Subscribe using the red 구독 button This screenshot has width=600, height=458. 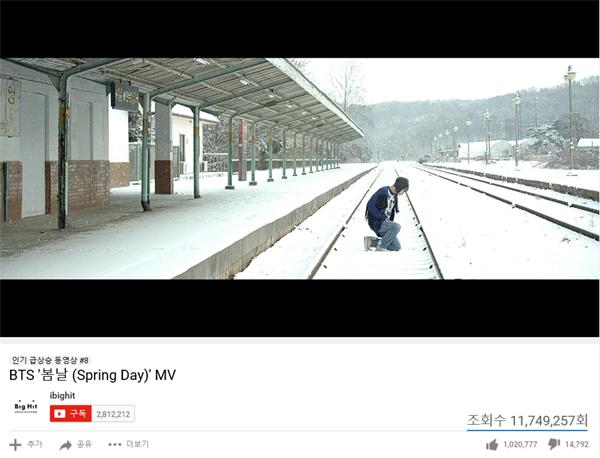(x=71, y=414)
